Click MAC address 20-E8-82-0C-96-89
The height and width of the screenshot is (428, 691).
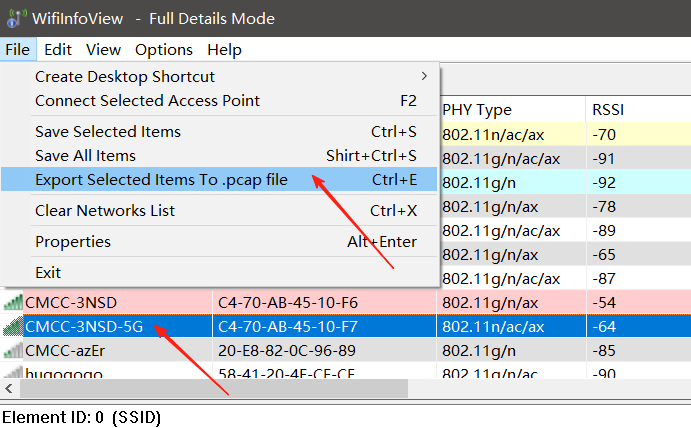pyautogui.click(x=287, y=351)
